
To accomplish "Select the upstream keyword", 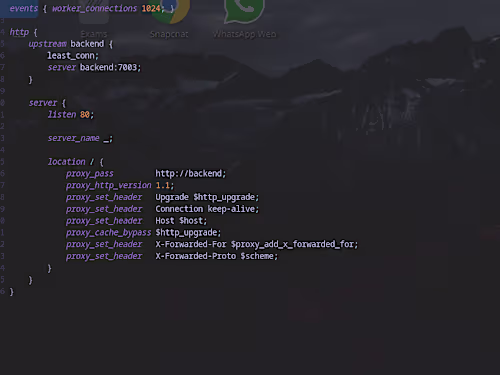I will pos(47,44).
